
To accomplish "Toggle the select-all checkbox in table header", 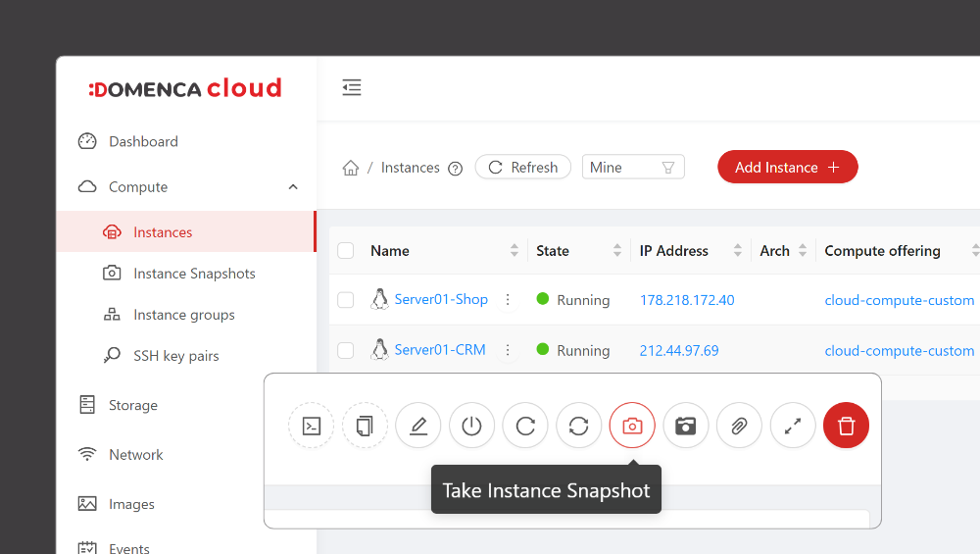I will point(345,251).
